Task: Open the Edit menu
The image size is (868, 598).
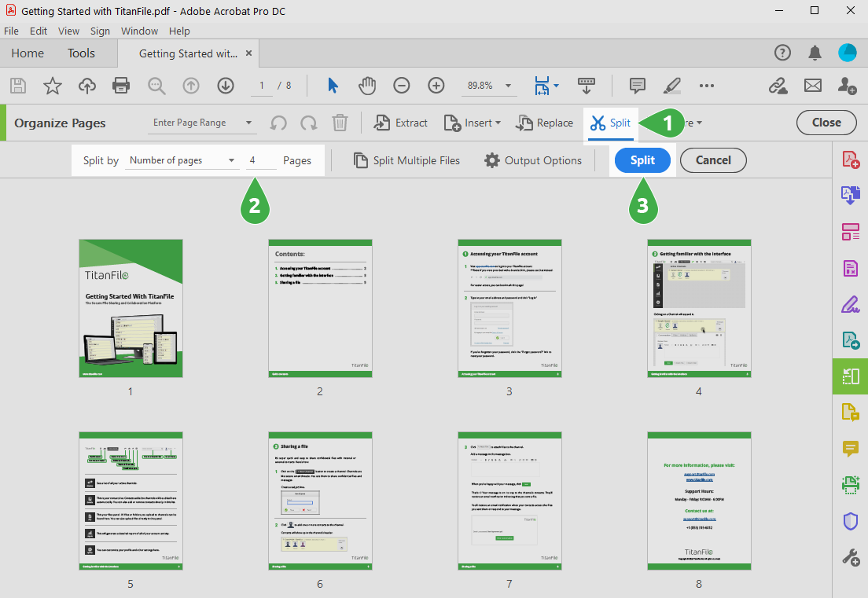Action: [39, 31]
